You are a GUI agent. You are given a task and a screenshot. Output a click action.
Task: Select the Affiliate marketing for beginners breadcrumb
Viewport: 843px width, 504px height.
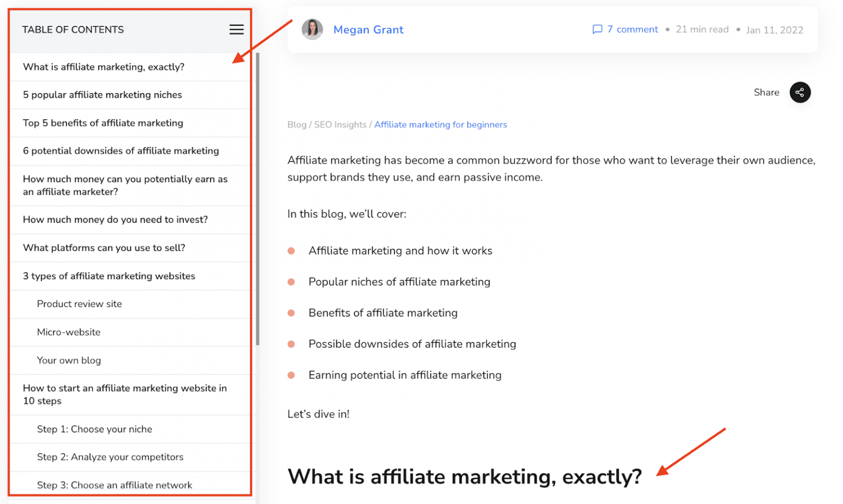pyautogui.click(x=440, y=124)
